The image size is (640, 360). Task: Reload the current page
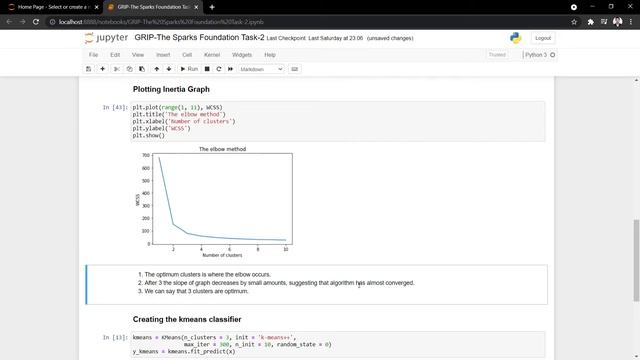pos(36,22)
